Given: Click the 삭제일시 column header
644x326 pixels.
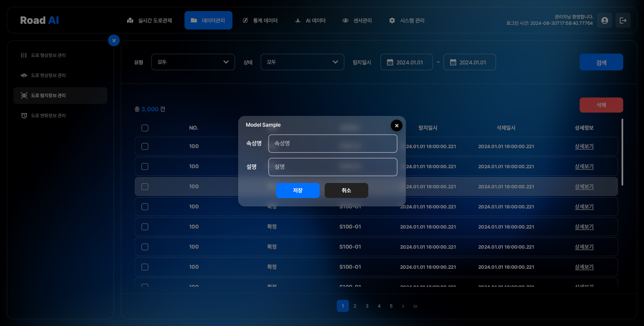Looking at the screenshot, I should click(x=506, y=128).
